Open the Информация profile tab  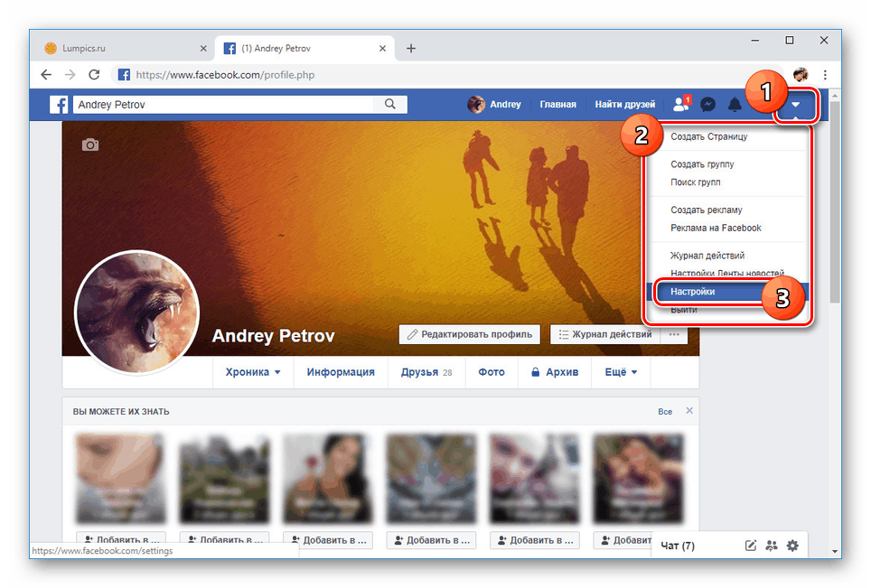pos(341,372)
